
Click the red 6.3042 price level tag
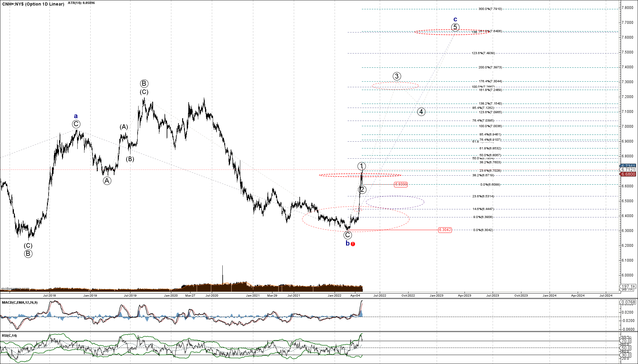(445, 230)
